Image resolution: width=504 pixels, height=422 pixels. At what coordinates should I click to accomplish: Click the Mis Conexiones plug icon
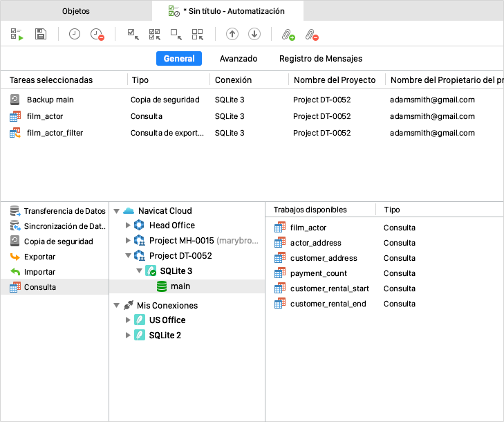pos(129,305)
